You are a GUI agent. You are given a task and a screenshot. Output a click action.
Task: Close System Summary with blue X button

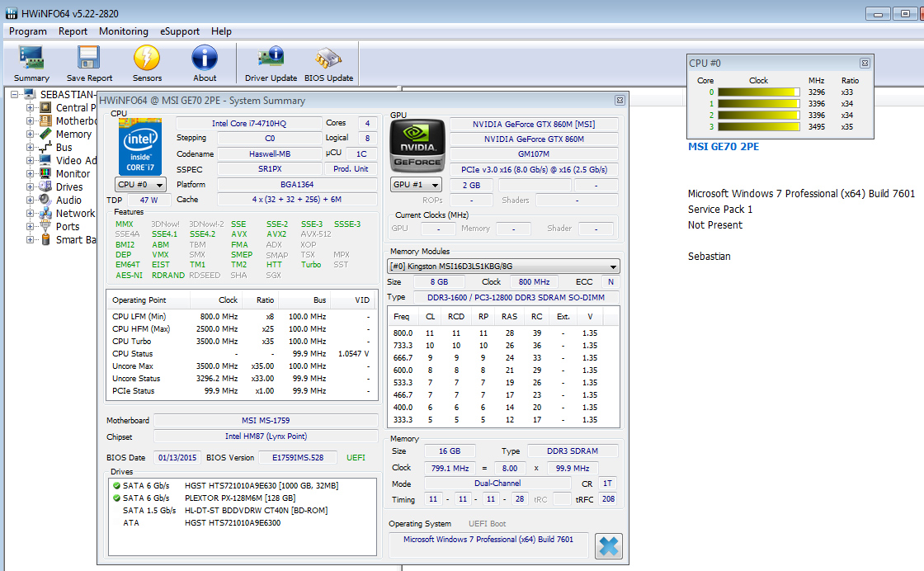point(609,546)
